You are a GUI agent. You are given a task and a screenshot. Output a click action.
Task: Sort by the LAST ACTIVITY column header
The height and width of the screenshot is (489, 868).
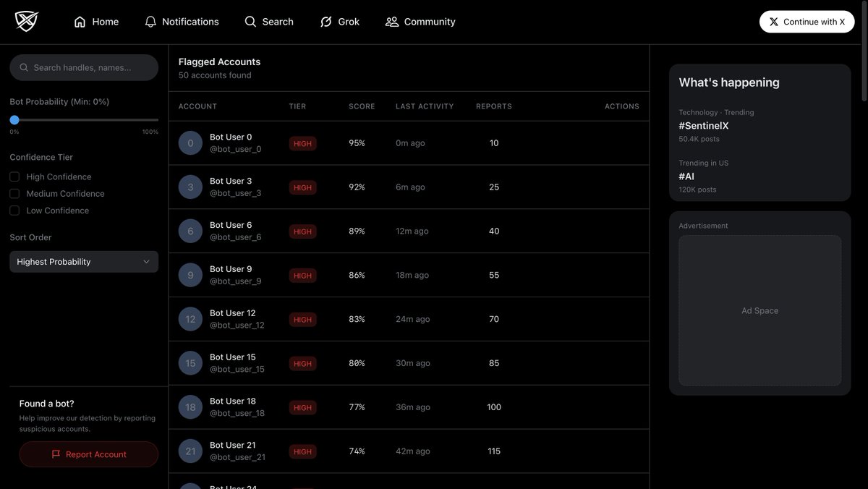point(425,106)
